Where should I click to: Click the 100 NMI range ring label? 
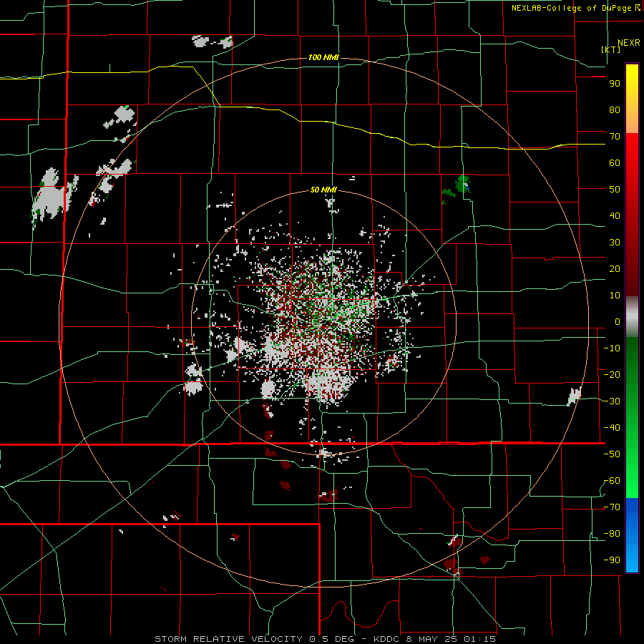tap(323, 57)
